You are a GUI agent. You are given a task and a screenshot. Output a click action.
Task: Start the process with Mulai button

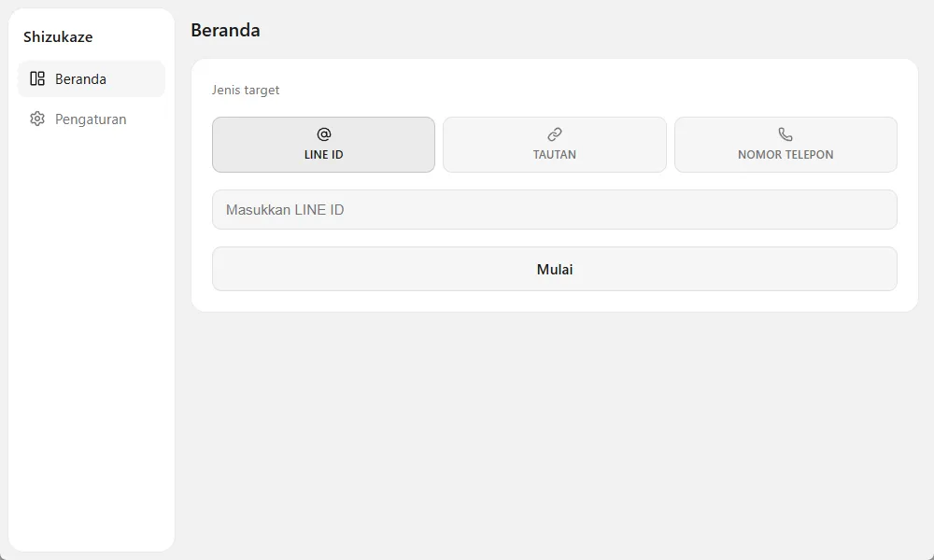click(x=555, y=269)
